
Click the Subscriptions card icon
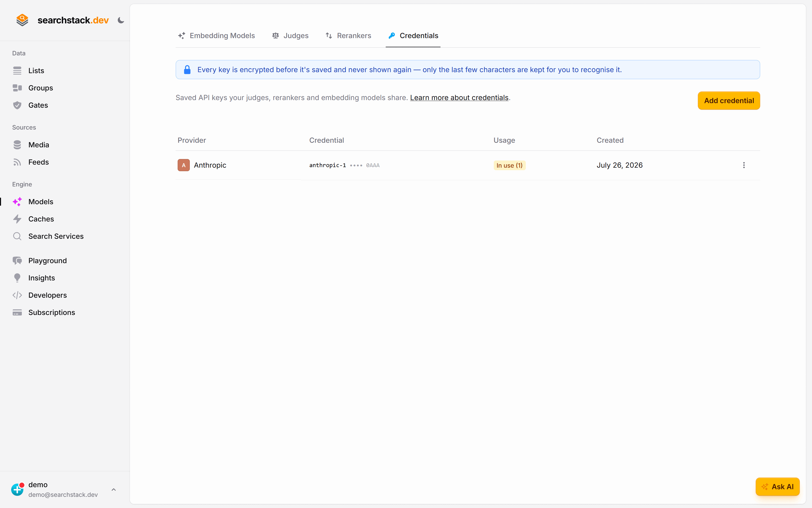(17, 312)
